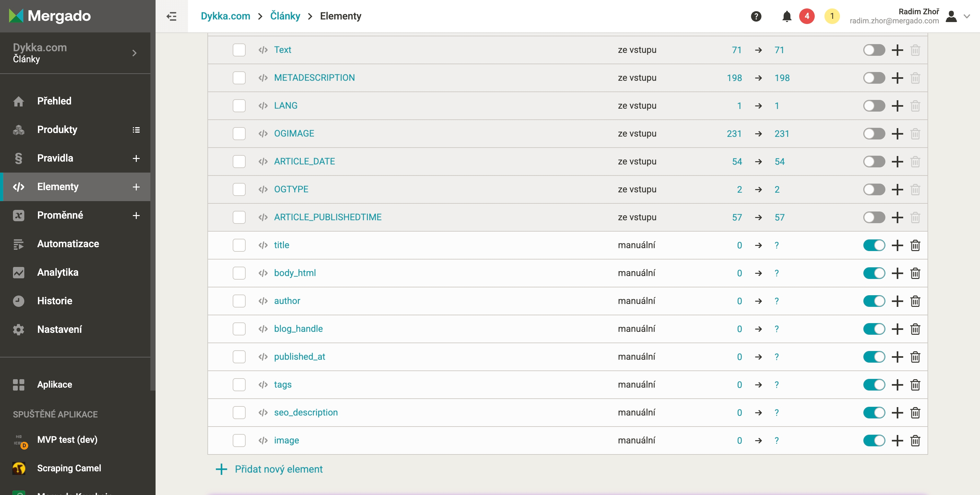Open the notifications bell icon
Screen dimensions: 980x495
coord(787,16)
